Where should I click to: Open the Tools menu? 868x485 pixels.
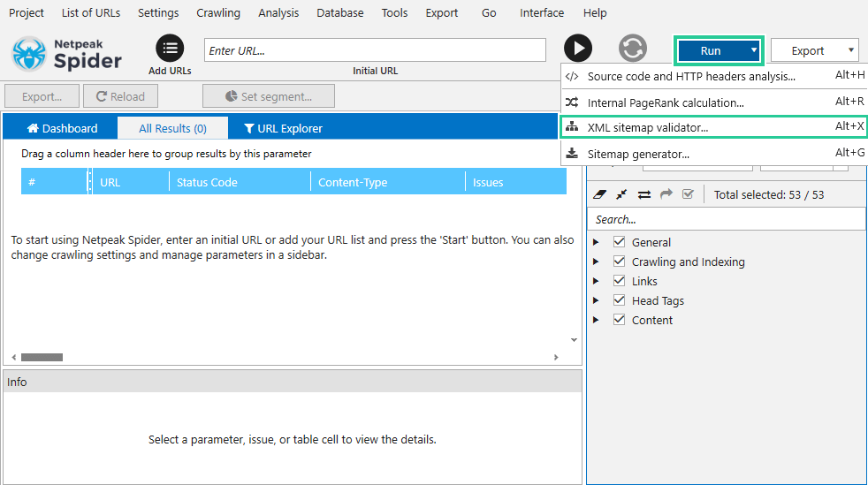tap(395, 12)
